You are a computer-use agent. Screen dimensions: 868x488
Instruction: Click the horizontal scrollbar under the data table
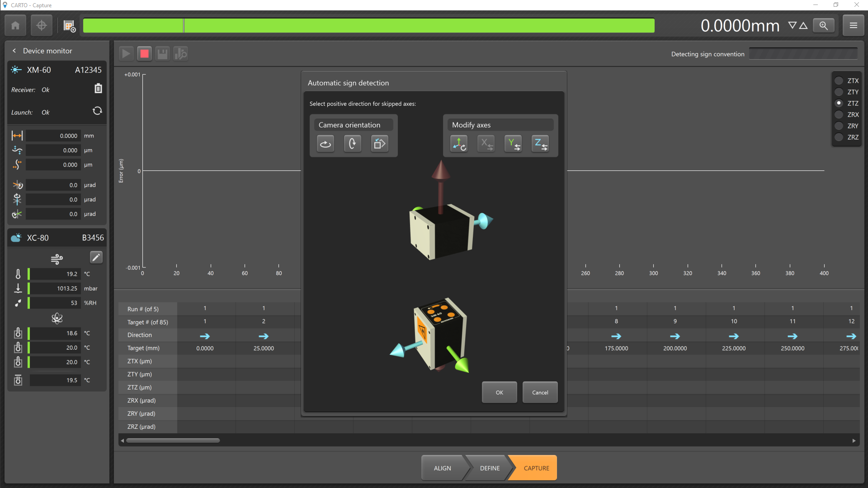pyautogui.click(x=173, y=441)
